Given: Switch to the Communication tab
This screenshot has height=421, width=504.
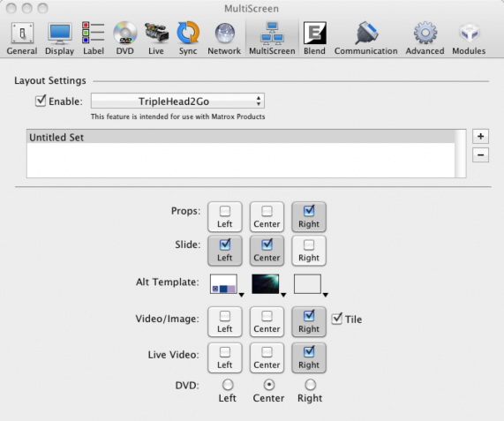Looking at the screenshot, I should pyautogui.click(x=365, y=38).
